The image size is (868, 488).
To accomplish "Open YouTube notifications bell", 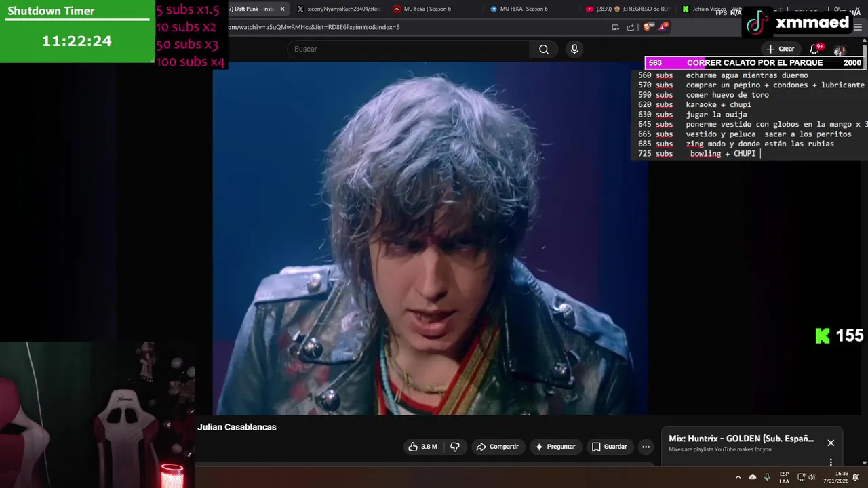I will [815, 49].
